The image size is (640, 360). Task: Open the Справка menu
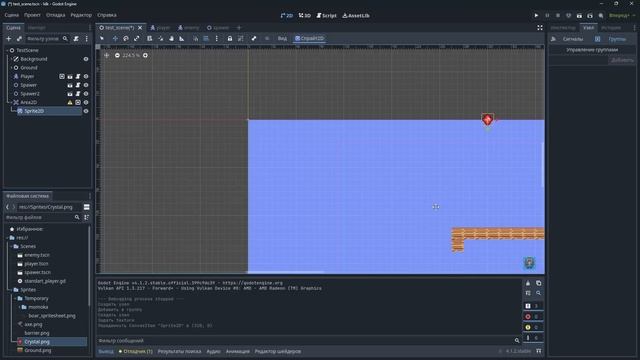[107, 15]
